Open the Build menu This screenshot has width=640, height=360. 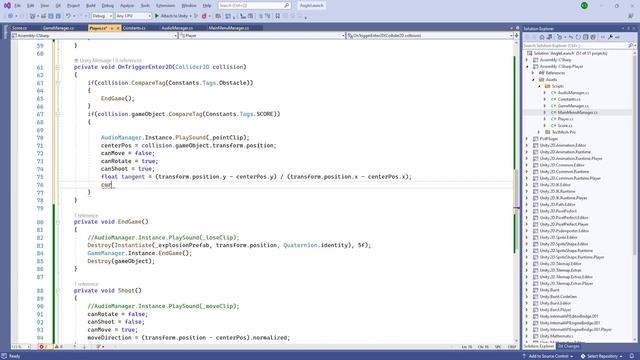pyautogui.click(x=91, y=6)
